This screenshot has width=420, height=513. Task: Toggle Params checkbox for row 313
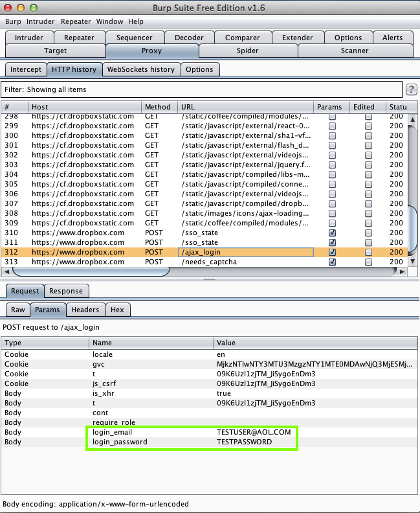click(x=332, y=262)
